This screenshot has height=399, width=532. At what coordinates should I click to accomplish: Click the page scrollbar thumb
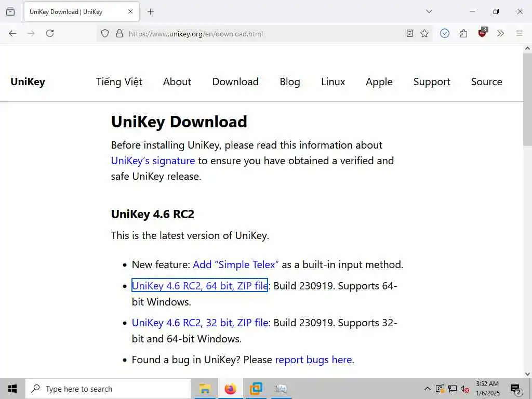[x=528, y=99]
